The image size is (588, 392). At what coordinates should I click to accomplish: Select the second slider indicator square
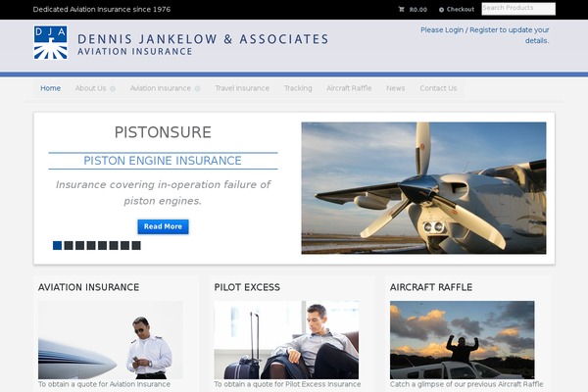(69, 245)
